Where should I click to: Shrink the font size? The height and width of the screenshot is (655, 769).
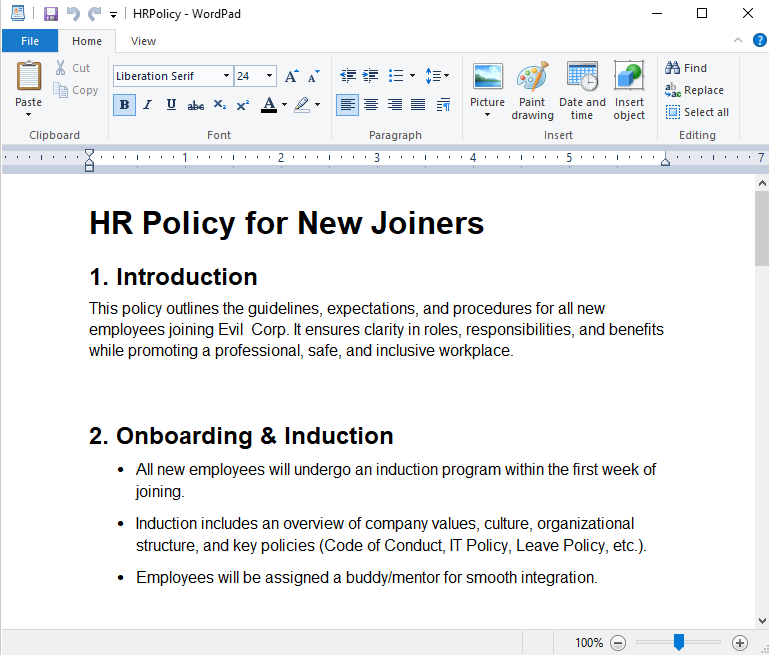point(313,76)
